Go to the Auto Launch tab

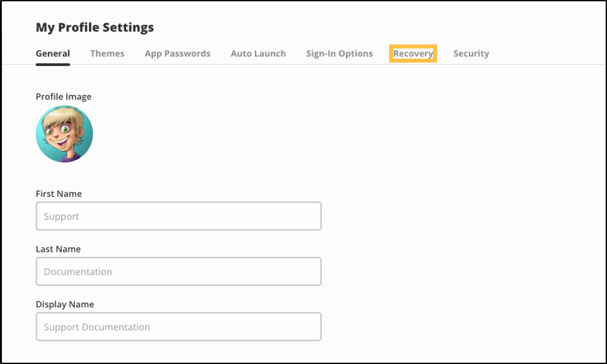coord(258,54)
